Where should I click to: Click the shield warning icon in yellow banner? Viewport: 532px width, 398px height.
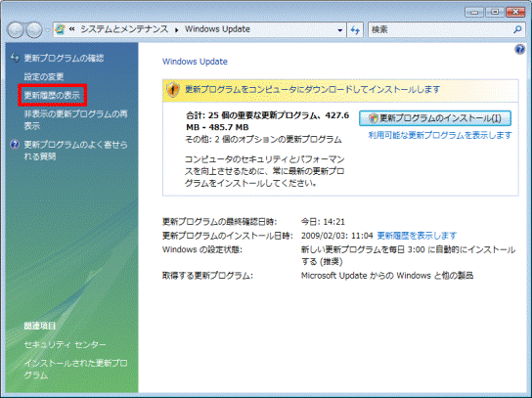pos(173,90)
